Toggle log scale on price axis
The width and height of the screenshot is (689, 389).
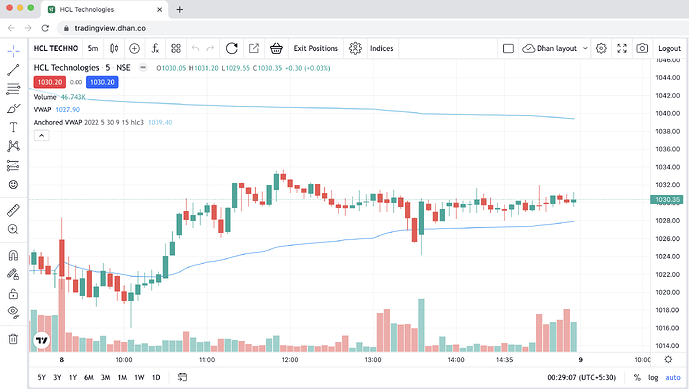point(653,378)
